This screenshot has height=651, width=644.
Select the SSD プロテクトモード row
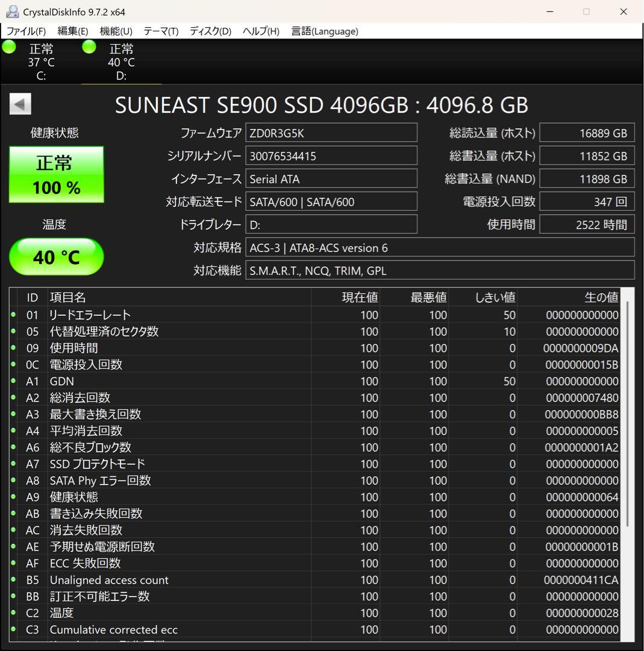click(314, 464)
